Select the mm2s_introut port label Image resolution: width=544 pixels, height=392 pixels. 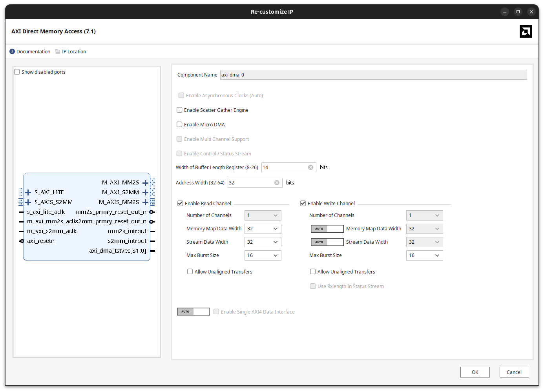pos(127,231)
